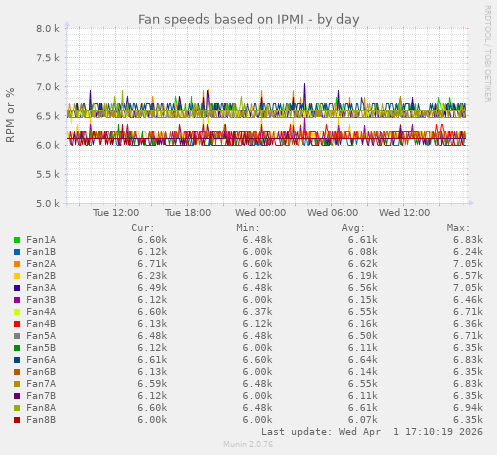Click the Min: column header

click(x=248, y=228)
